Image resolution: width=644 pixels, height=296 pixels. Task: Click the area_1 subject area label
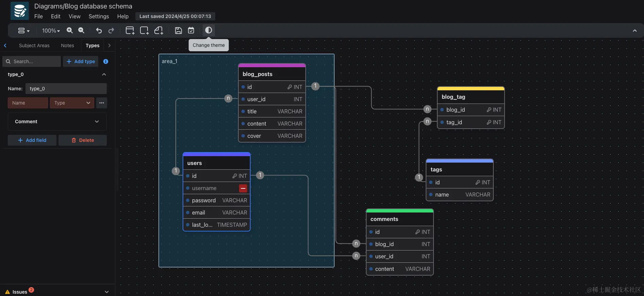point(169,61)
